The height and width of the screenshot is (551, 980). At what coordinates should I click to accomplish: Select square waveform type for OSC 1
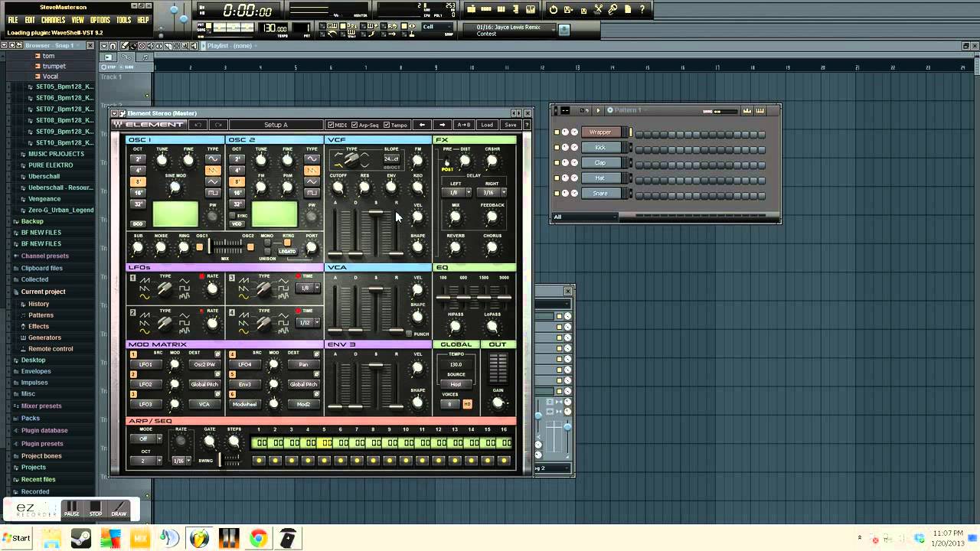tap(213, 193)
